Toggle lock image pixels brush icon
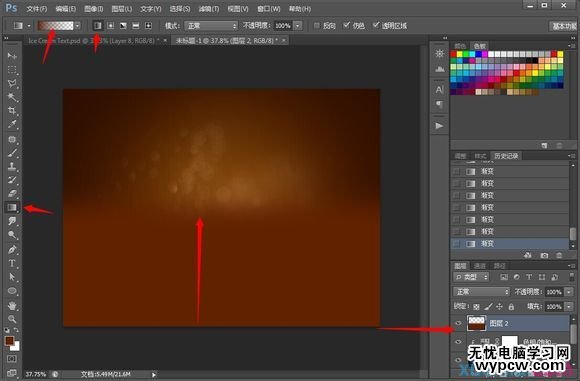 click(488, 307)
